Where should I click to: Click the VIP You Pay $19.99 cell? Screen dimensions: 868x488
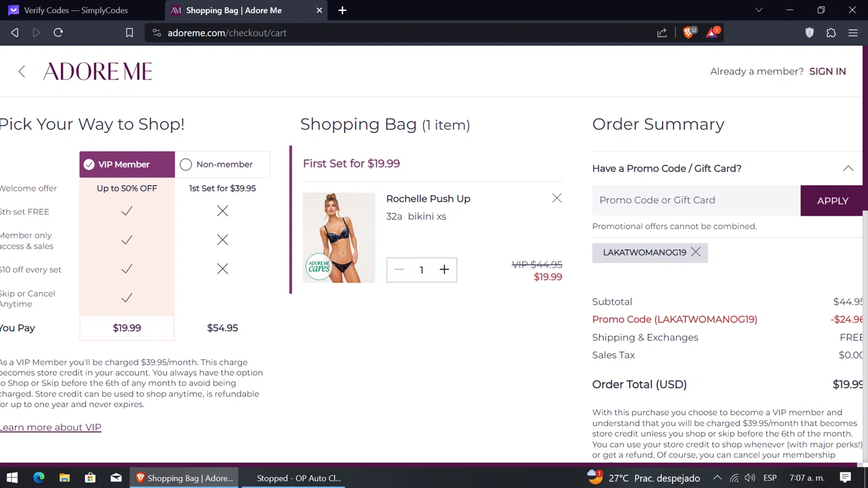[127, 328]
